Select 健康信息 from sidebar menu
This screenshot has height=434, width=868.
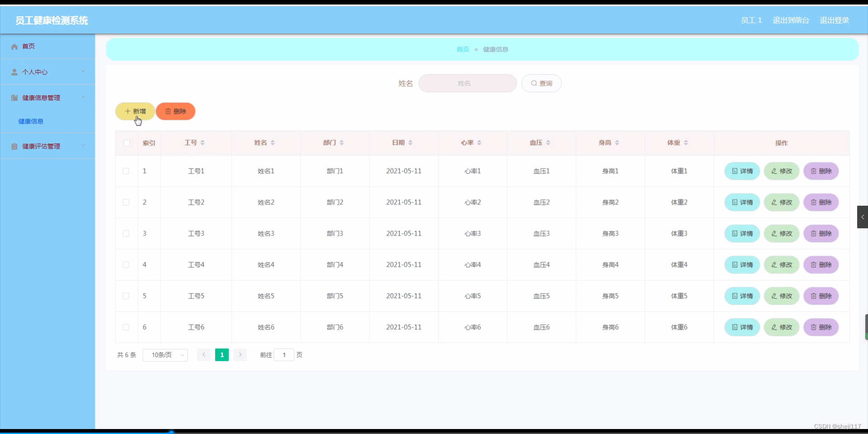pyautogui.click(x=30, y=121)
